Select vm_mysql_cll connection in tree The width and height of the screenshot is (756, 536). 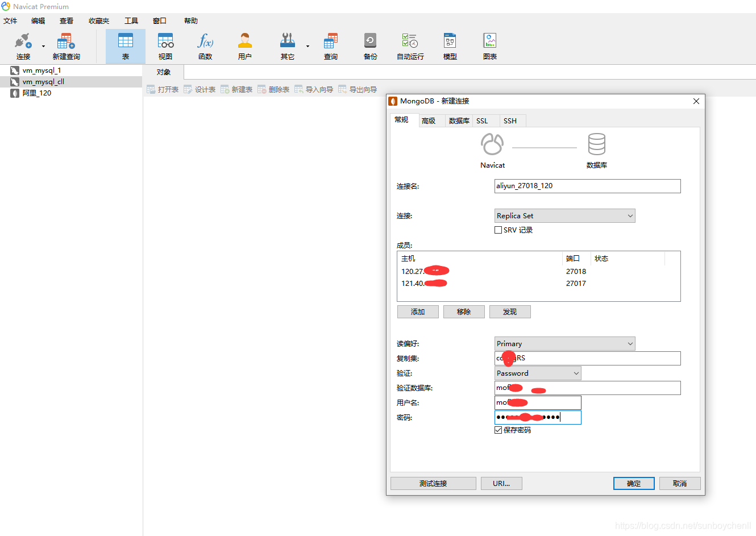(71, 82)
